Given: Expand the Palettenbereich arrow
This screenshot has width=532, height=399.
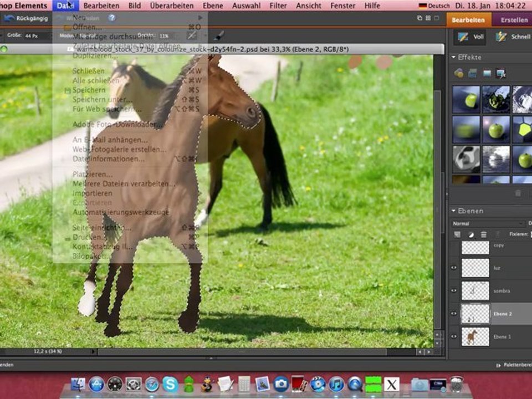Looking at the screenshot, I should click(x=498, y=365).
